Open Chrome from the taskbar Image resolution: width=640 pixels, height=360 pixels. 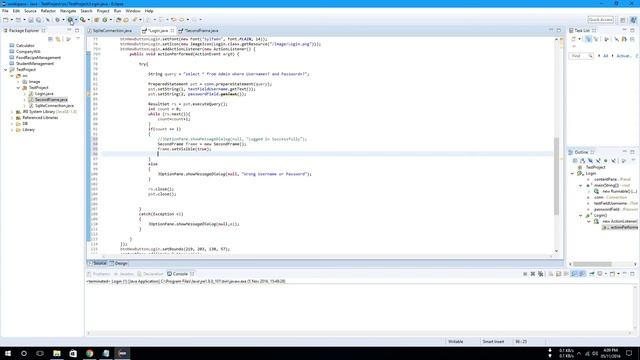coord(89,353)
